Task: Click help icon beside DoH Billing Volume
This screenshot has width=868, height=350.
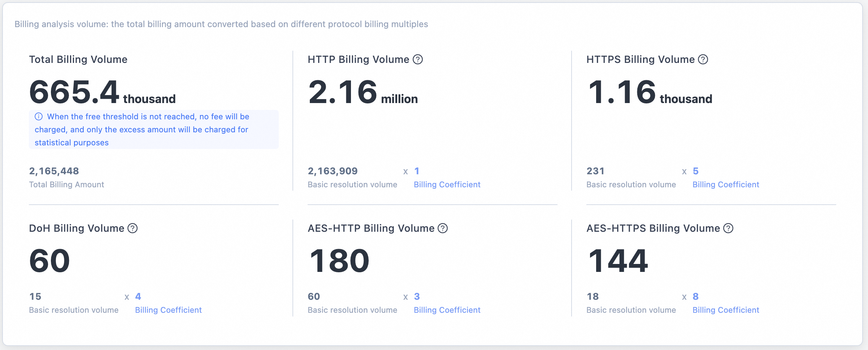Action: point(133,228)
